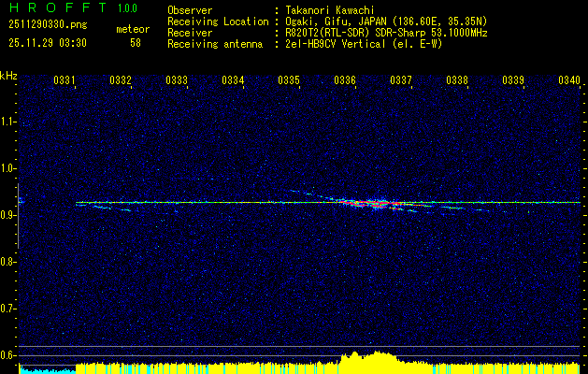The image size is (588, 374).
Task: Click the 0335 time marker
Action: click(x=289, y=80)
